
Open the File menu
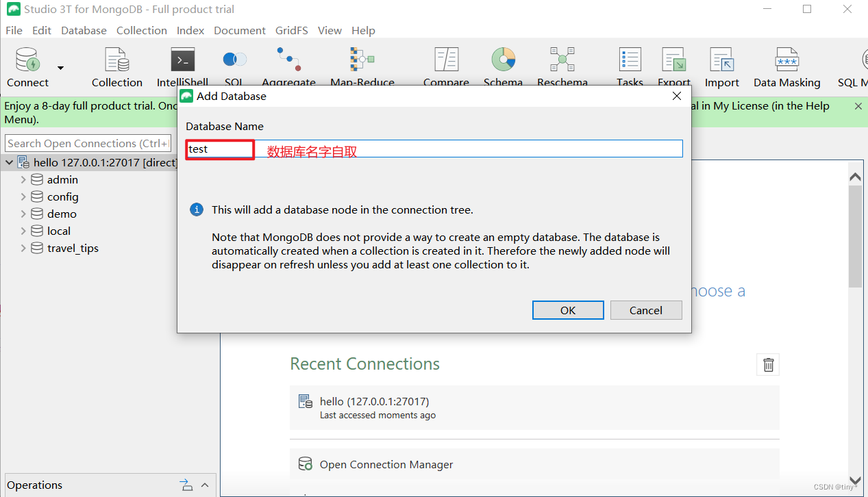coord(14,30)
